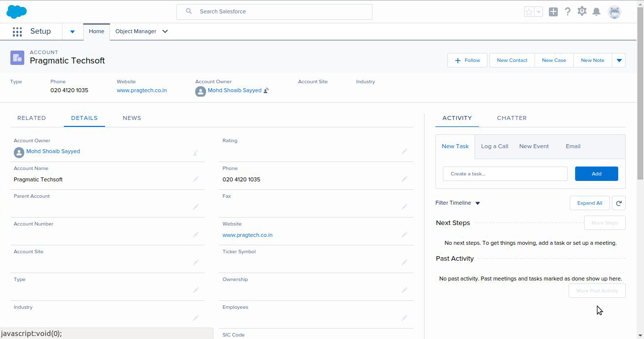Click the Create a task input
This screenshot has height=339, width=644.
pos(505,173)
